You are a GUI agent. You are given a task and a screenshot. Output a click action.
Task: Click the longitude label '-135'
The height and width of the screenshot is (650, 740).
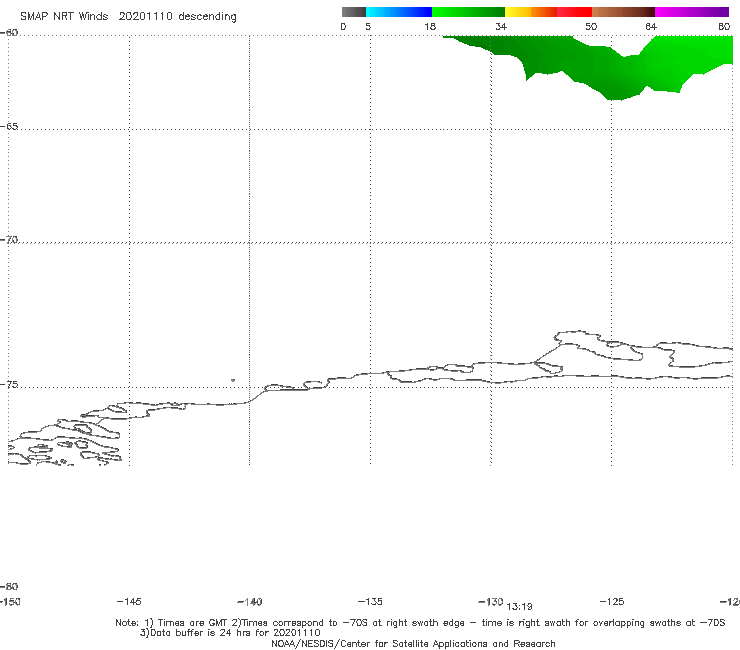pos(370,601)
